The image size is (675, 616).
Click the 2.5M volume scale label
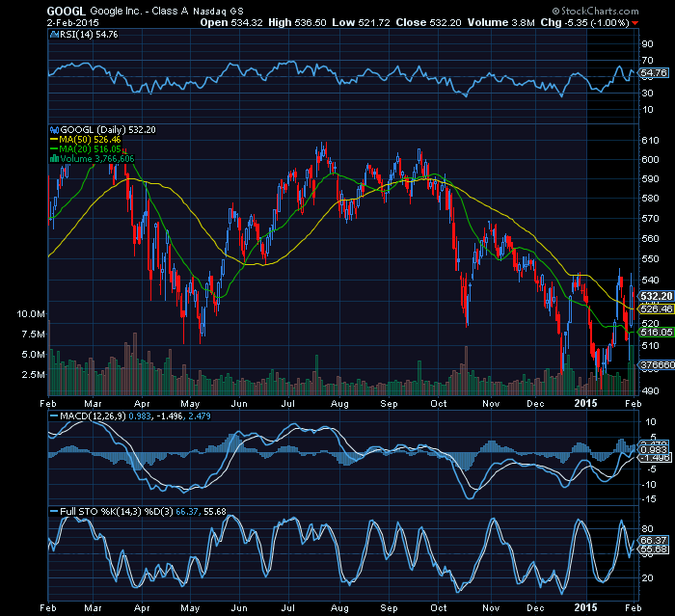pos(33,374)
